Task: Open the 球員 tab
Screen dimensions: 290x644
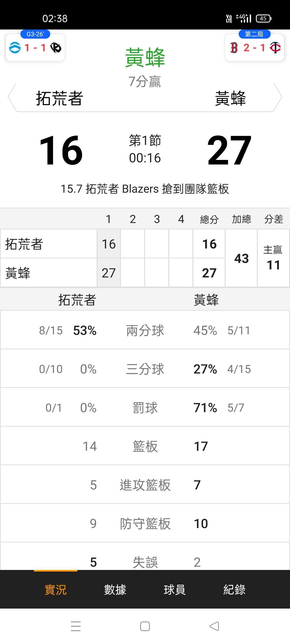Action: click(x=175, y=590)
